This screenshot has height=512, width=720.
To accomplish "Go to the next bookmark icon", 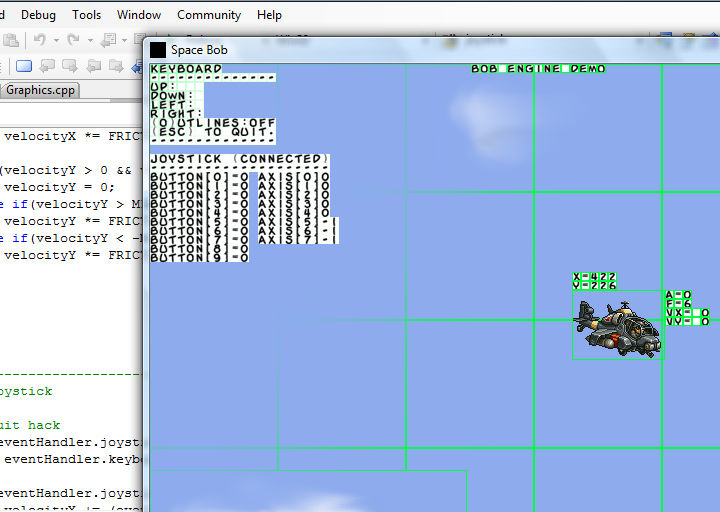I will tap(70, 67).
